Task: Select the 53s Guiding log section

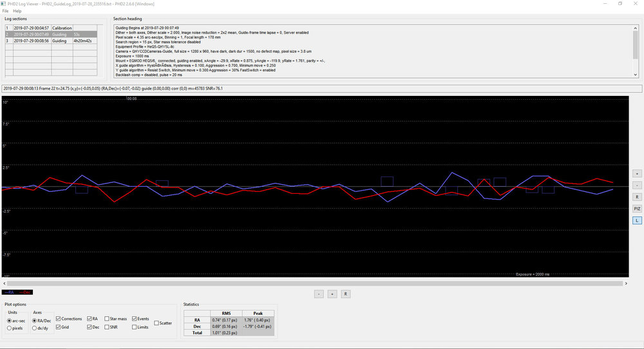Action: coord(51,35)
